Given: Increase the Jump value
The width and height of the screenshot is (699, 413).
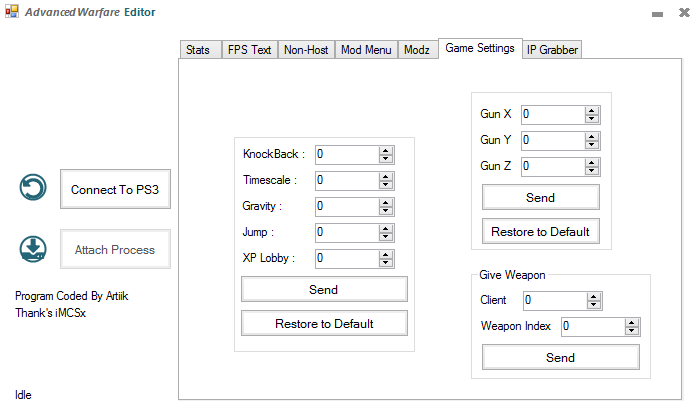Looking at the screenshot, I should pyautogui.click(x=386, y=228).
